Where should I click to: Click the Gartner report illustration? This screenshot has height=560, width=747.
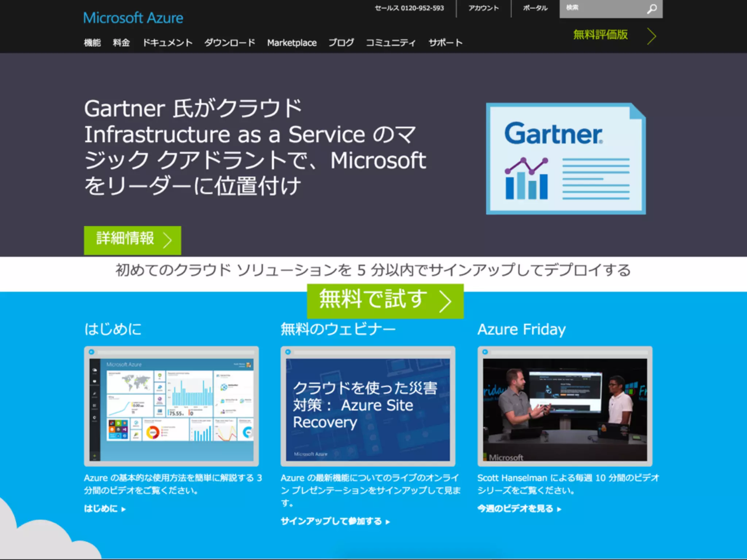click(566, 159)
